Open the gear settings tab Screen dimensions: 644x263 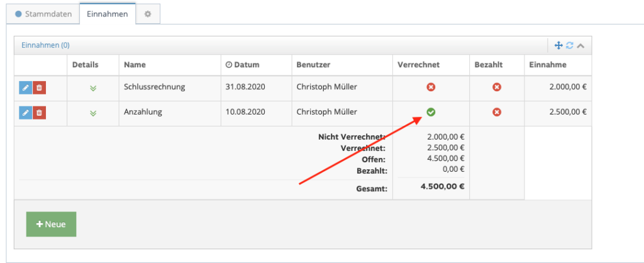coord(148,14)
